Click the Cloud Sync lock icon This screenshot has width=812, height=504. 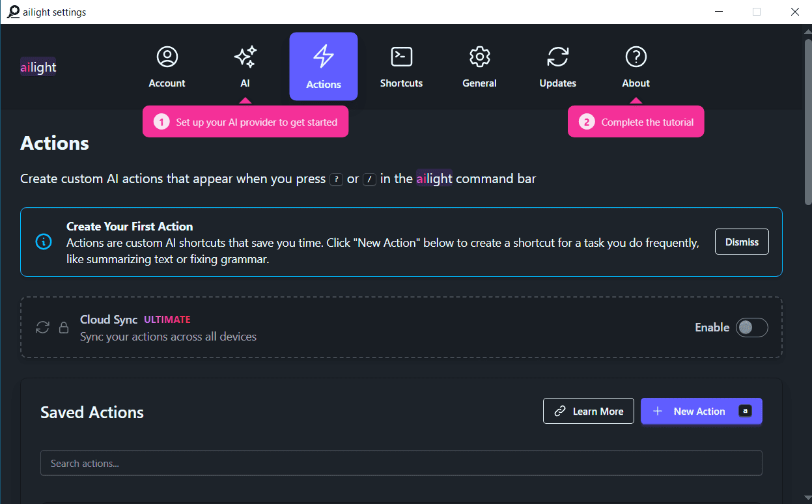pyautogui.click(x=64, y=328)
